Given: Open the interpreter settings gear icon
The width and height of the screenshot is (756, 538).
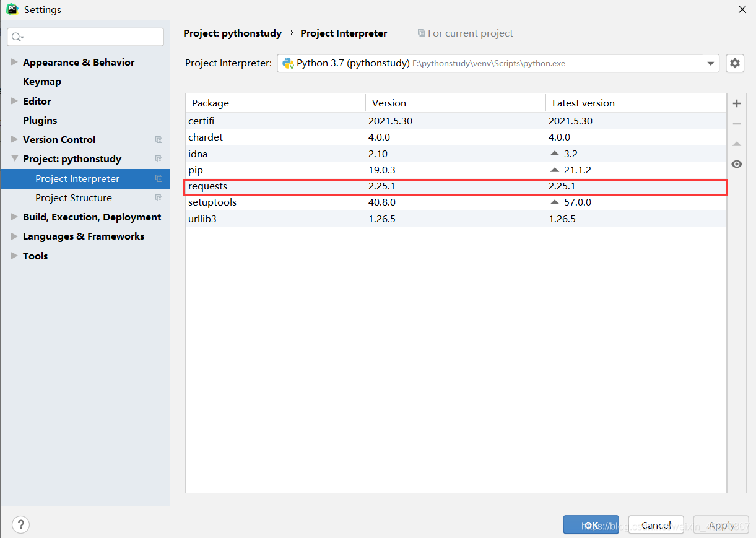Looking at the screenshot, I should 735,63.
